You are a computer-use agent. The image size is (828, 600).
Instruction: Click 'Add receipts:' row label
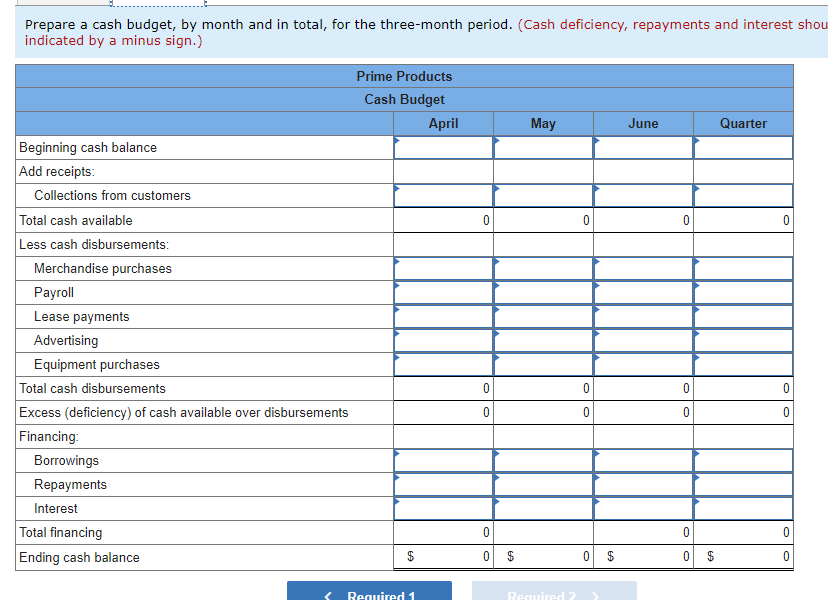pyautogui.click(x=57, y=172)
